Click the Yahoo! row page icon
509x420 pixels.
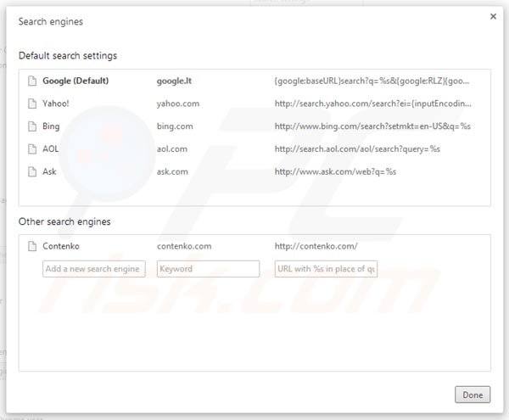pyautogui.click(x=32, y=104)
